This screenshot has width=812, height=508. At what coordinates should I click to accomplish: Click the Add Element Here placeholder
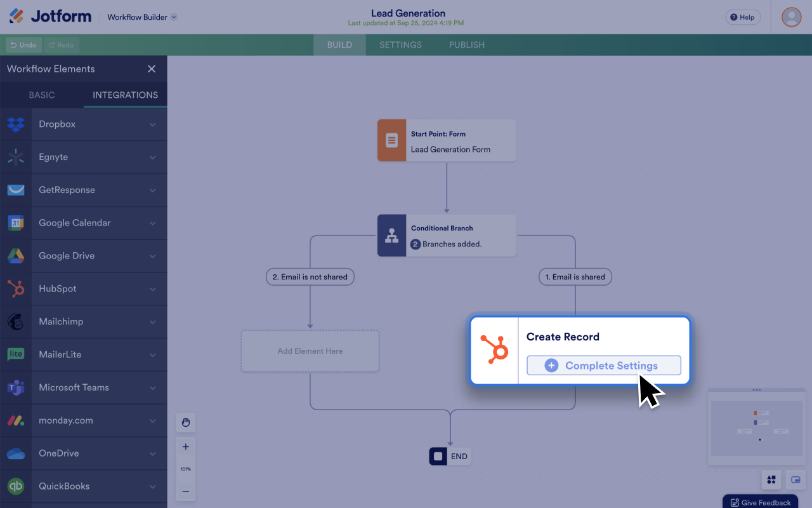[310, 351]
